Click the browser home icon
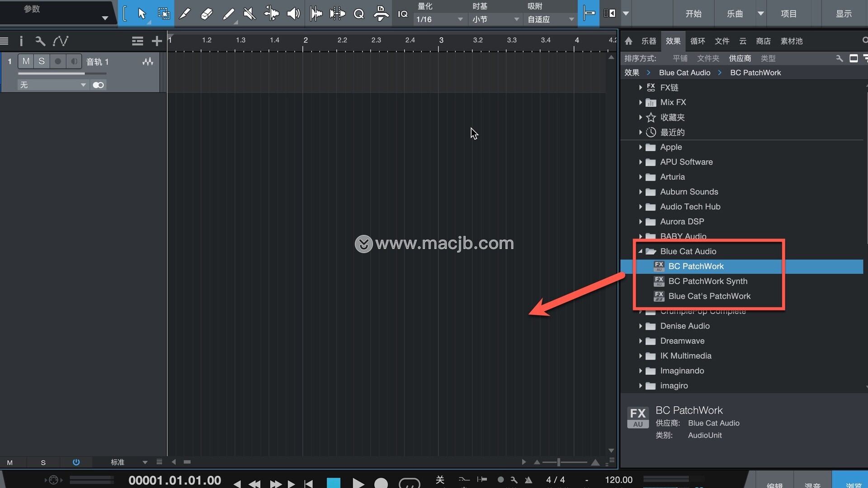This screenshot has height=488, width=868. (x=628, y=41)
